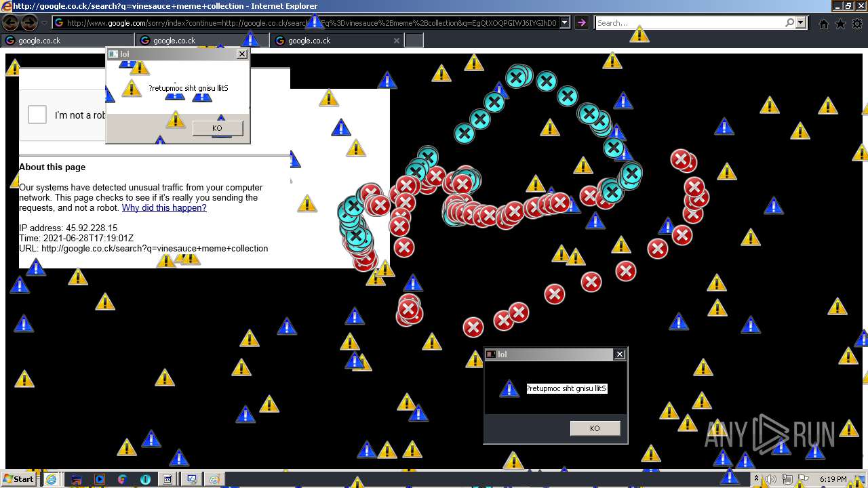Click the lower lol dialog's blue warning icon
Screen dimensions: 868x488
pos(509,388)
